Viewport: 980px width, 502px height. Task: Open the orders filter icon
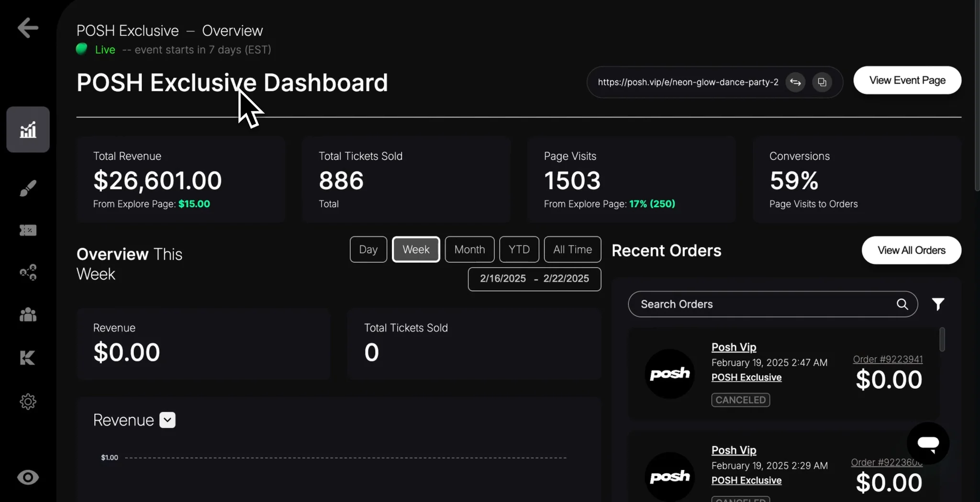tap(938, 304)
